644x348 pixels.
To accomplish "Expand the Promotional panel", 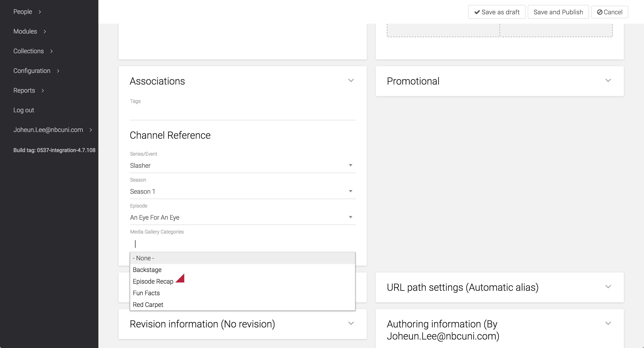I will point(608,81).
